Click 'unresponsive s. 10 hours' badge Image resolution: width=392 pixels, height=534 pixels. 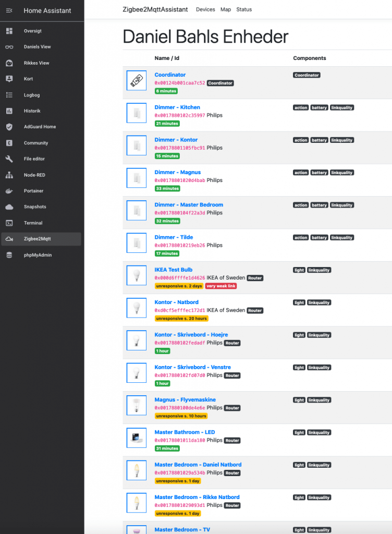click(181, 416)
